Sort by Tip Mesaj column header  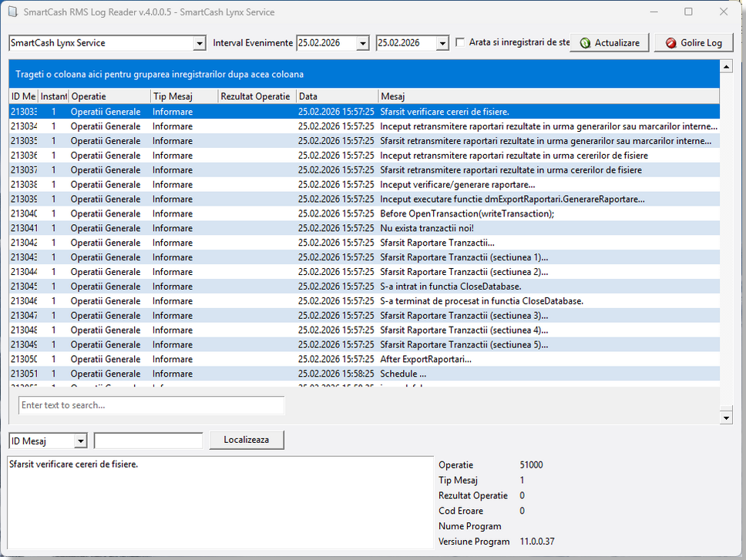[185, 96]
